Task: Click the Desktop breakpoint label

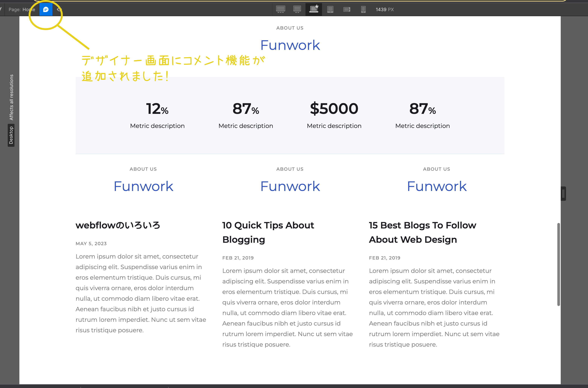Action: [x=11, y=135]
